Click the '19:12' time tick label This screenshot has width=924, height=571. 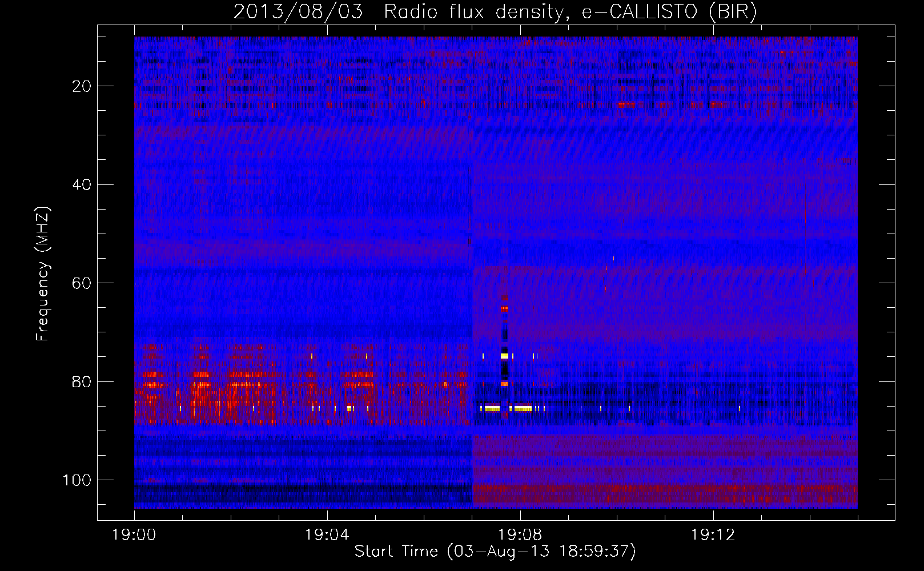(713, 535)
